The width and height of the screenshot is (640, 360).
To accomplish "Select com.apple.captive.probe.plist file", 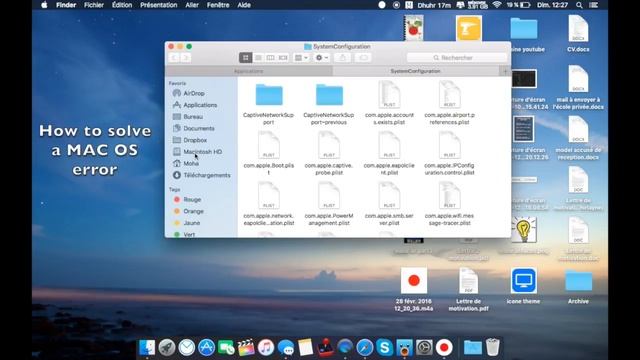I will click(329, 153).
